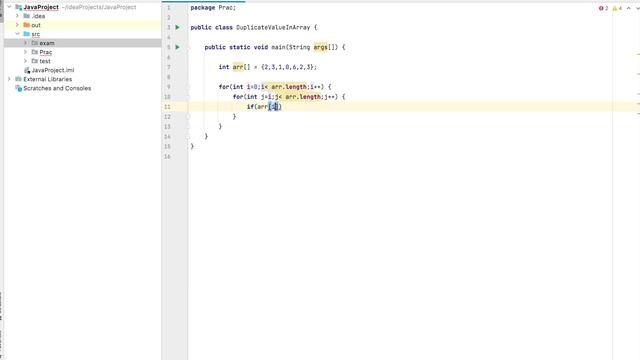Click line number 7 in the gutter

pos(169,67)
